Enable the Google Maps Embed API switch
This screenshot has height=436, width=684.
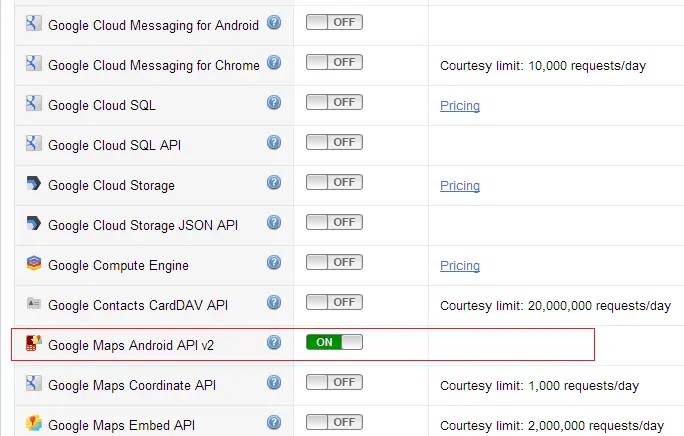pyautogui.click(x=334, y=422)
